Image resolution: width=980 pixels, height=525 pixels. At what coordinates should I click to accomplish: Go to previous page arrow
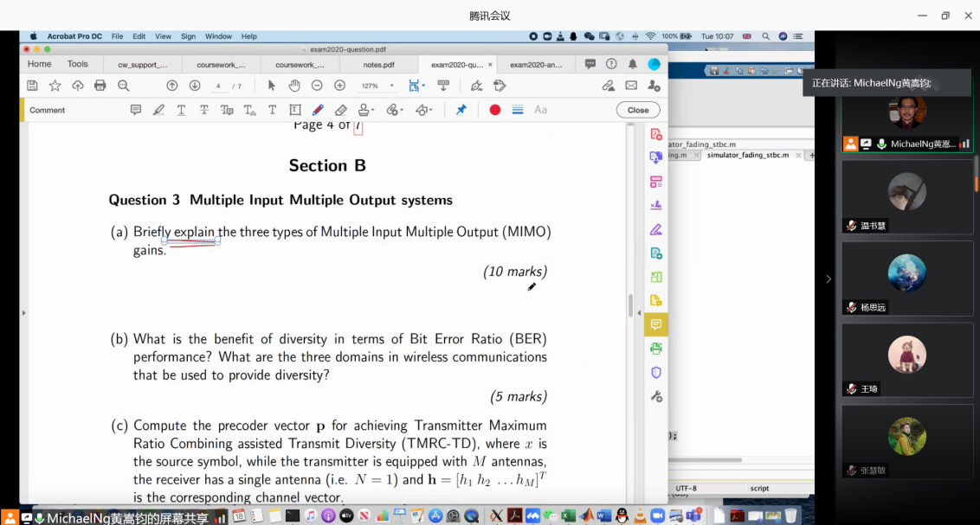click(172, 86)
